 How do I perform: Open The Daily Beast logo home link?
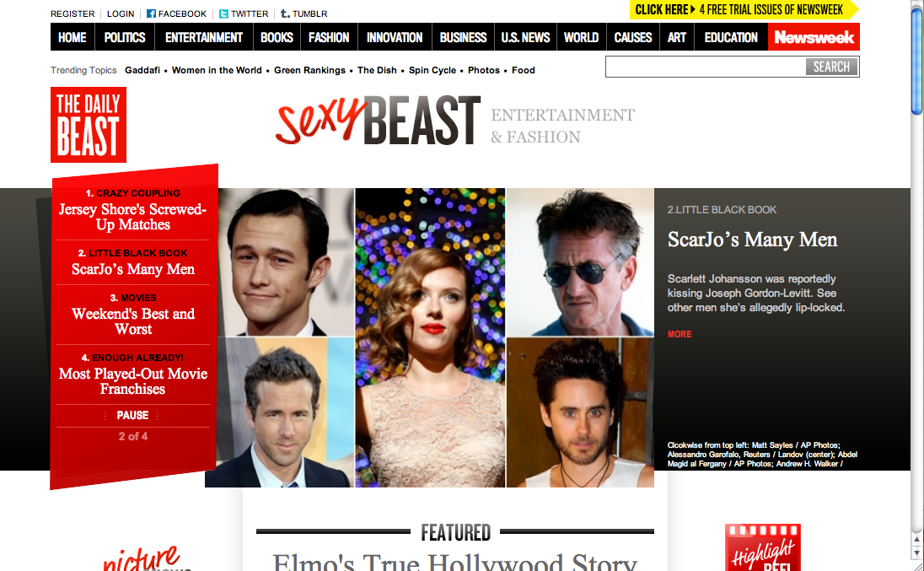pyautogui.click(x=89, y=124)
